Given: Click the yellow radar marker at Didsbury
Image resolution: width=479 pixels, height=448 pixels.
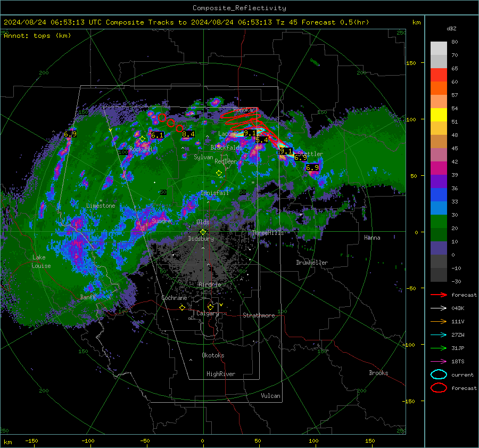Looking at the screenshot, I should point(203,232).
